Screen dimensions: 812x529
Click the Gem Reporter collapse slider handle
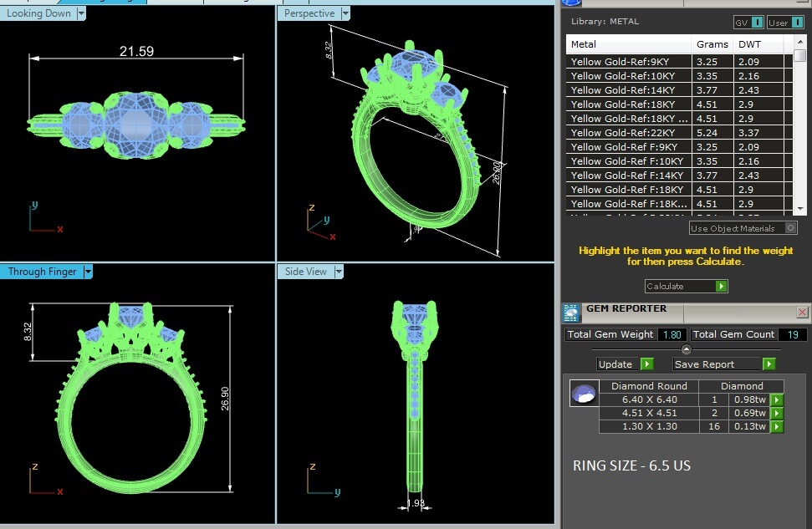pos(686,349)
